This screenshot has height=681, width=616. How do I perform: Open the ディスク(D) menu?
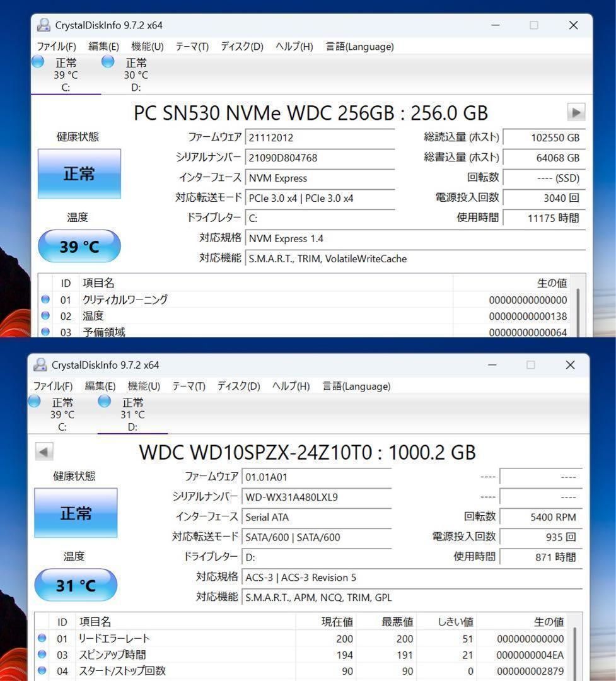click(x=240, y=46)
